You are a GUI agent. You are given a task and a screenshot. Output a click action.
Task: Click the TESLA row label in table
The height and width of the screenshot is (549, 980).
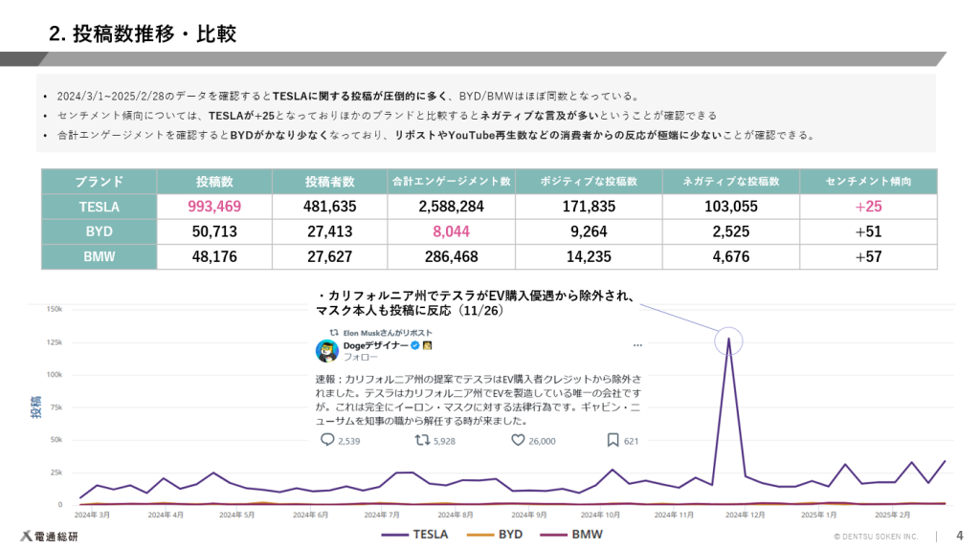tap(99, 207)
